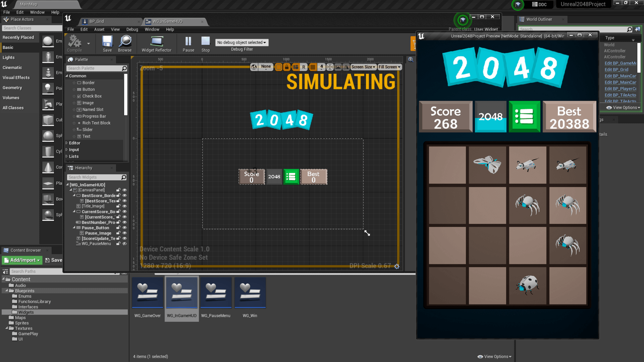Click Edit BP_Grid link in World Outliner
This screenshot has height=362, width=644.
[616, 70]
